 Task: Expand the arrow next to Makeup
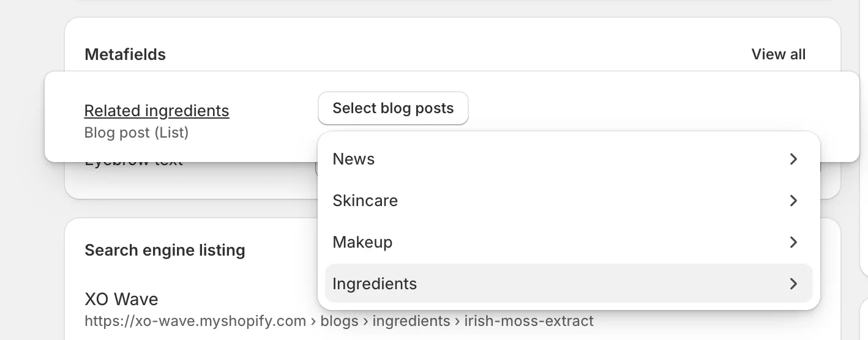[x=793, y=242]
